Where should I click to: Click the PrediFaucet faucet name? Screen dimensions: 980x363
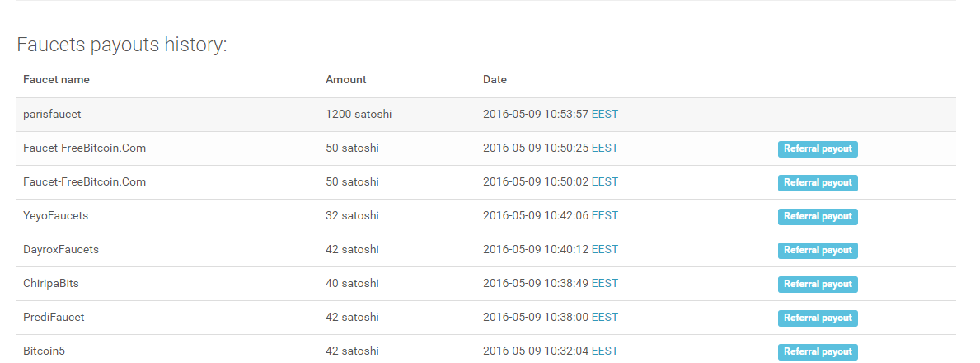[x=54, y=317]
